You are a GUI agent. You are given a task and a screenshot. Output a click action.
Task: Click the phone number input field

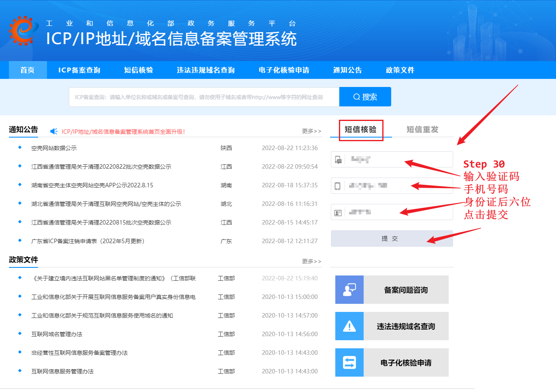392,186
